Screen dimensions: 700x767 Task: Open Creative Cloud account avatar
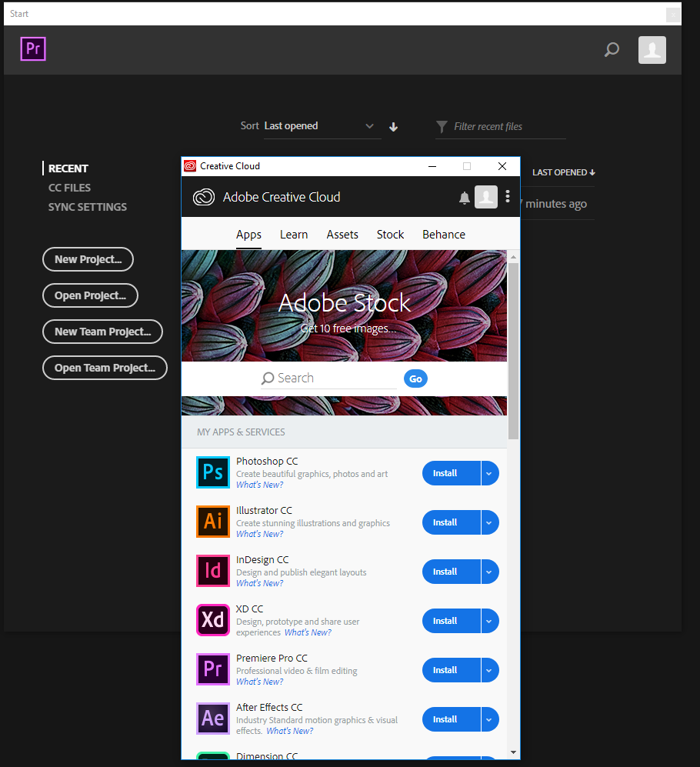[486, 197]
